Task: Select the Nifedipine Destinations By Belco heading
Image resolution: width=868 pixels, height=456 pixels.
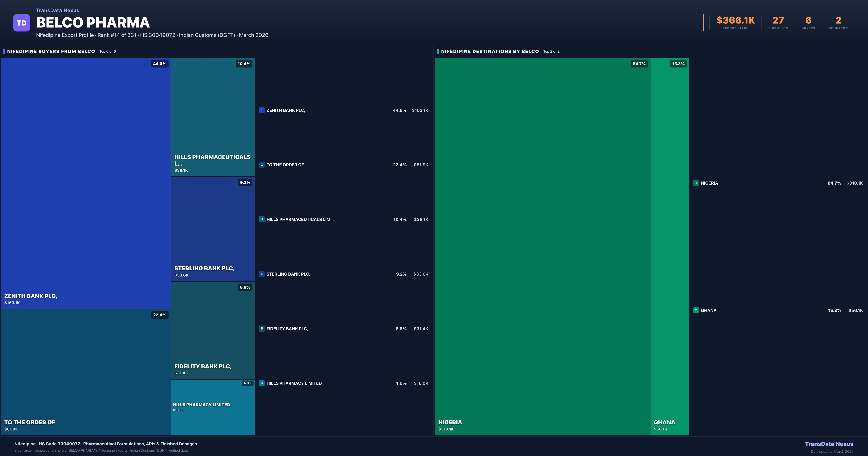Action: click(x=490, y=51)
